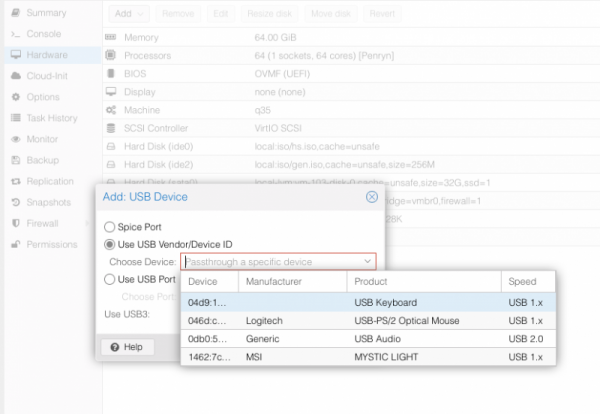Click the BIOS chip icon

pos(111,73)
